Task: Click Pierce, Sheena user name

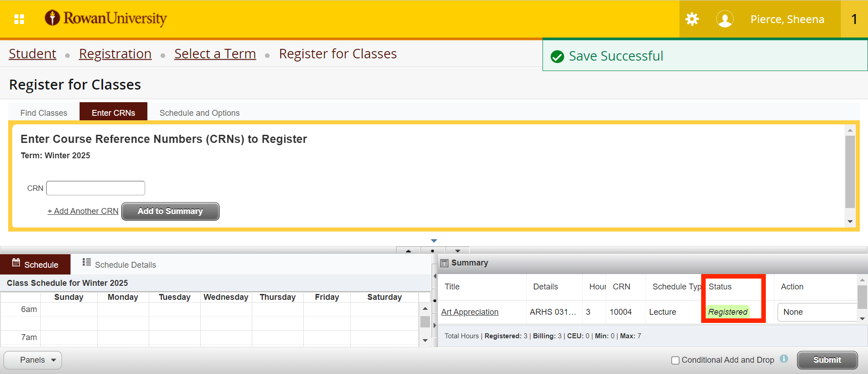Action: click(787, 19)
